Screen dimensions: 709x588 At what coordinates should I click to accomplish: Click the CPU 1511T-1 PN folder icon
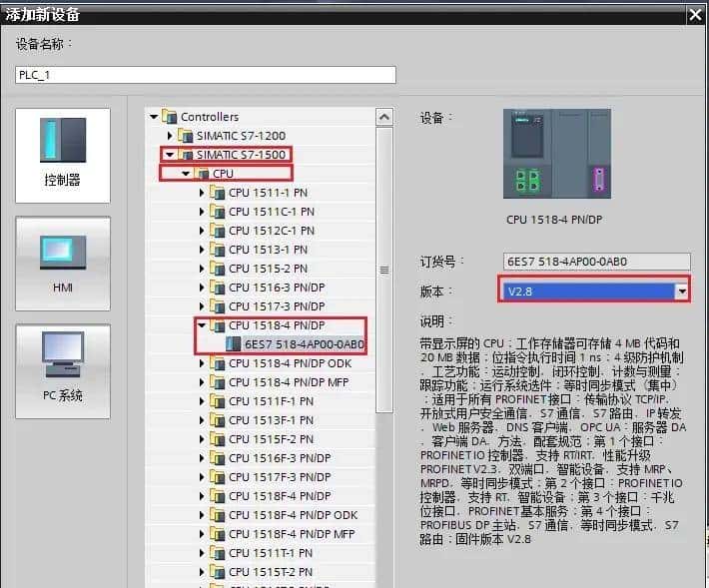point(218,553)
